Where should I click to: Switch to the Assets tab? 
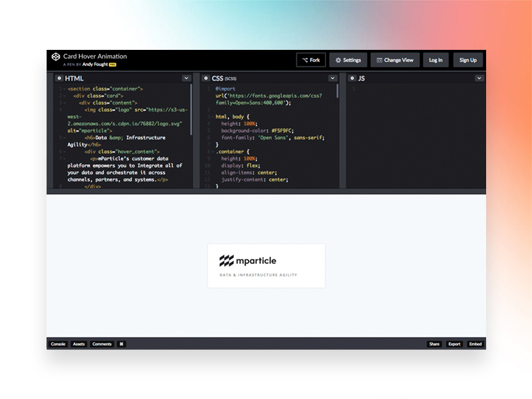[x=78, y=344]
